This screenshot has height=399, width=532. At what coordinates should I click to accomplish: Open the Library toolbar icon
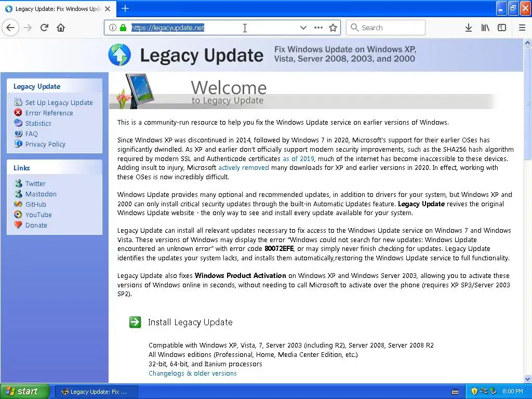tap(485, 28)
